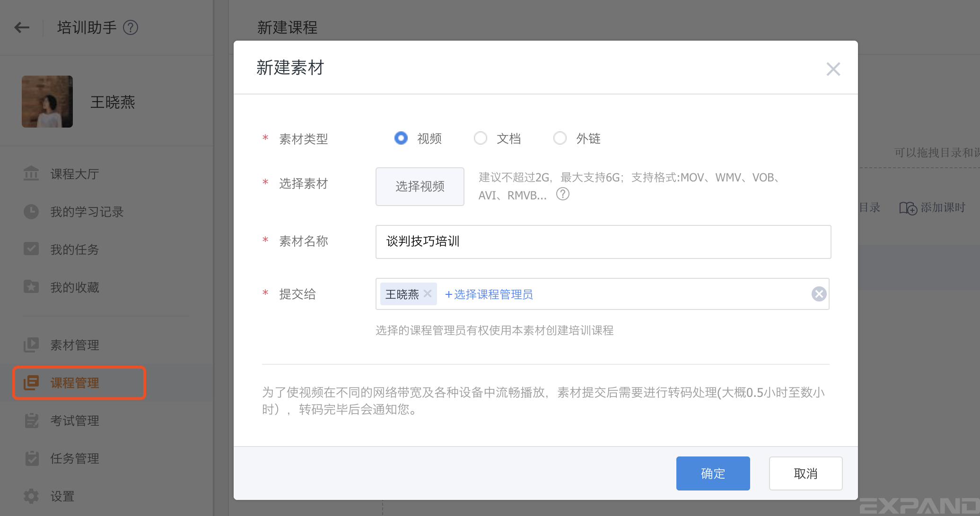
Task: Click the 设置 gear icon
Action: [31, 496]
